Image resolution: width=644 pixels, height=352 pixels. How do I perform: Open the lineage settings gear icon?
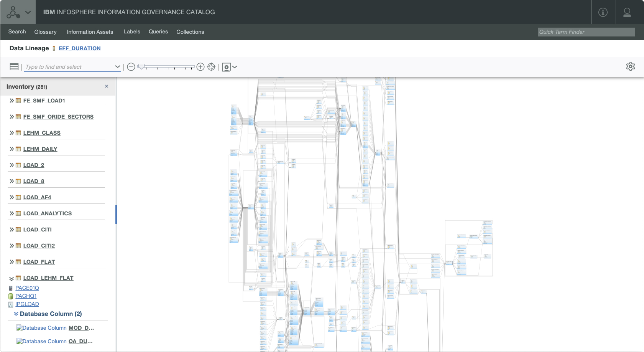(630, 66)
